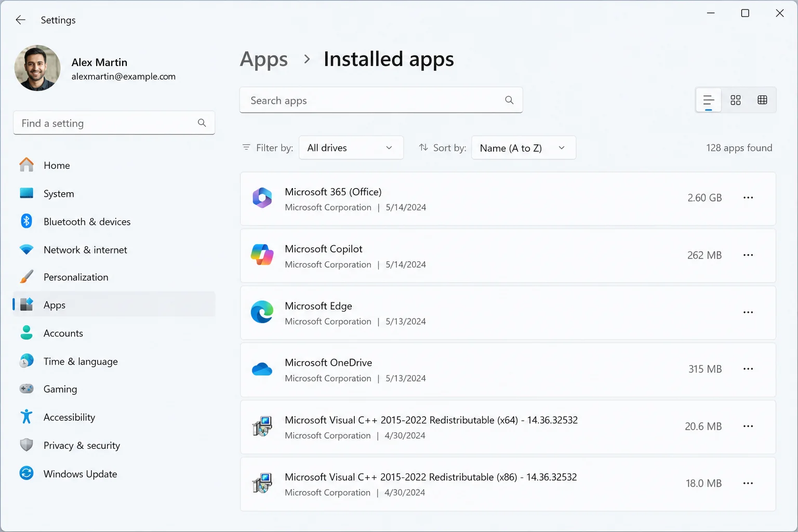Click Alex Martin's profile picture
The height and width of the screenshot is (532, 798).
coord(37,68)
